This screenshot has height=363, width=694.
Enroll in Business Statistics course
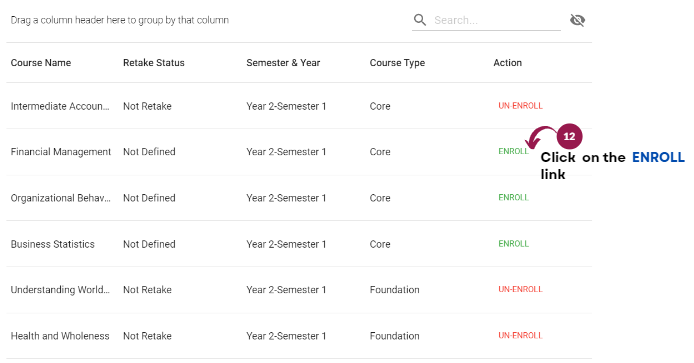[x=513, y=243]
